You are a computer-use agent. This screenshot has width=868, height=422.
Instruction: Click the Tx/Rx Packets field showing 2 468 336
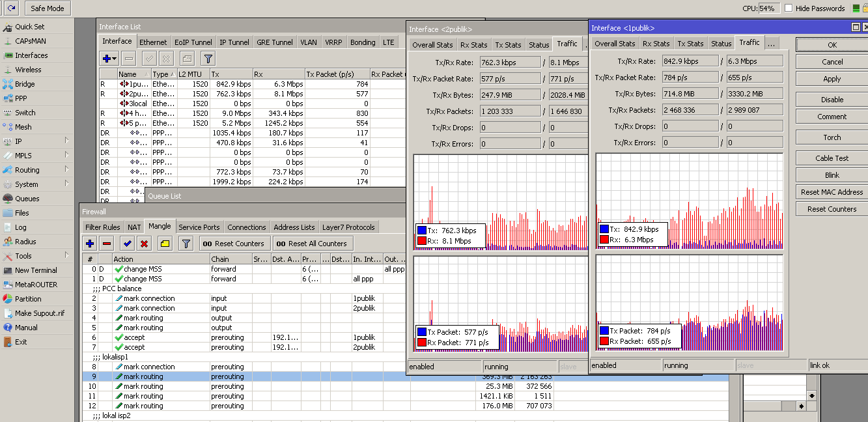689,110
